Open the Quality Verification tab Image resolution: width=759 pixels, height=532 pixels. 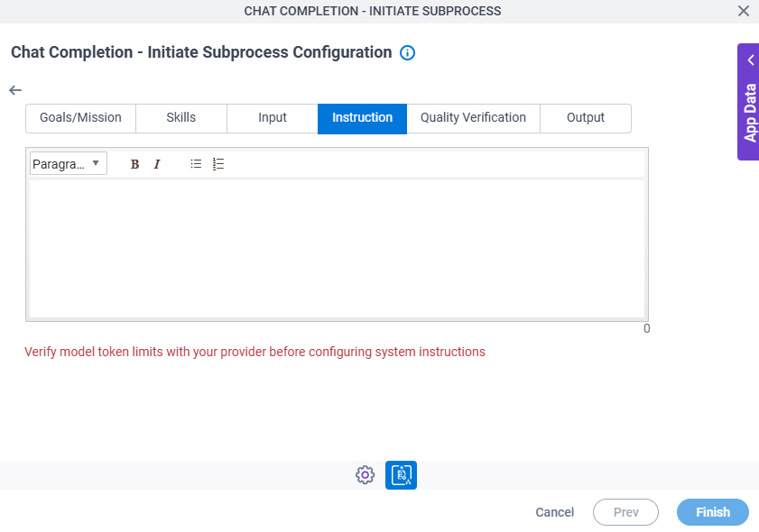click(473, 118)
